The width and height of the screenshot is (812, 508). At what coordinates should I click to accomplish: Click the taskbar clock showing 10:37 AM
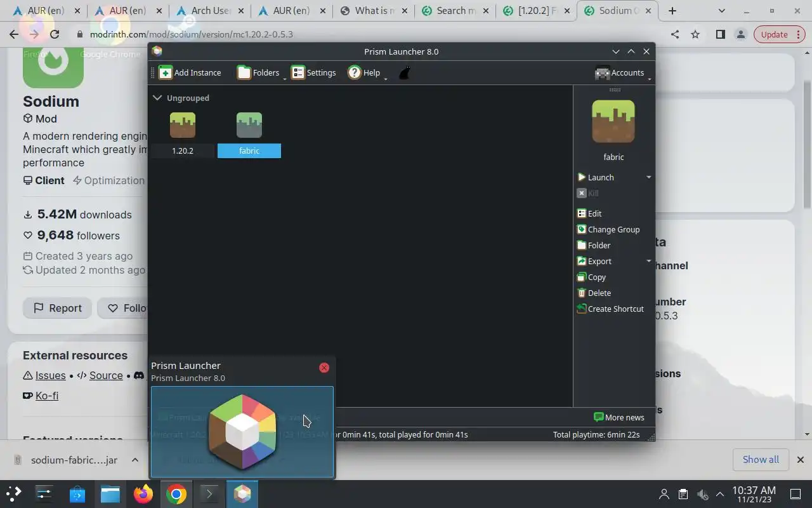pos(754,494)
